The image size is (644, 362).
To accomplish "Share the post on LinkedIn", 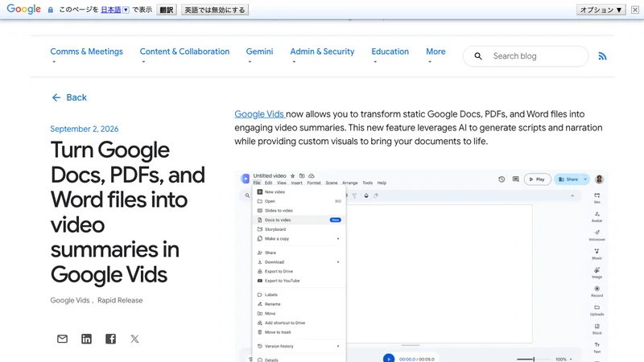I will tap(86, 339).
